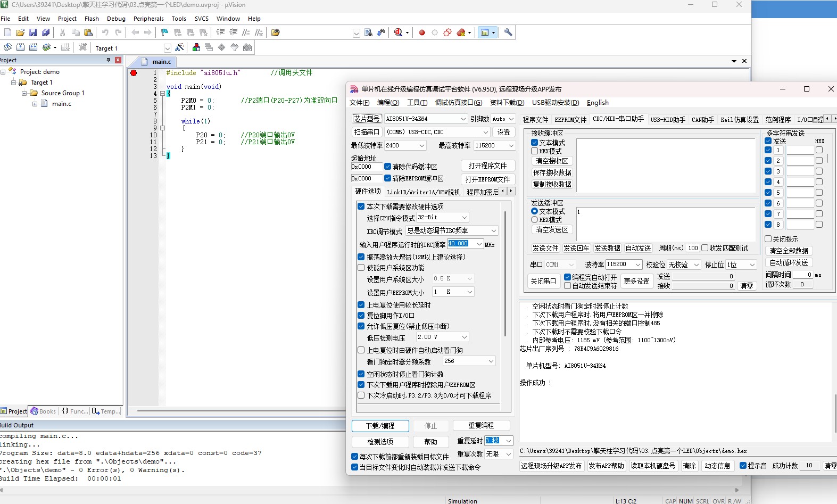This screenshot has height=504, width=837.
Task: Click the 检测选项 button
Action: (380, 442)
